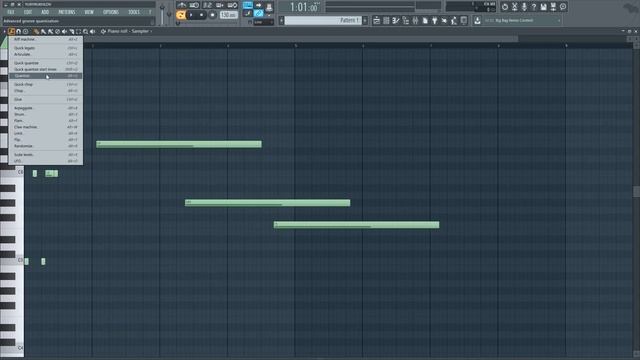This screenshot has width=640, height=360.
Task: Click the transport Record button
Action: (212, 15)
